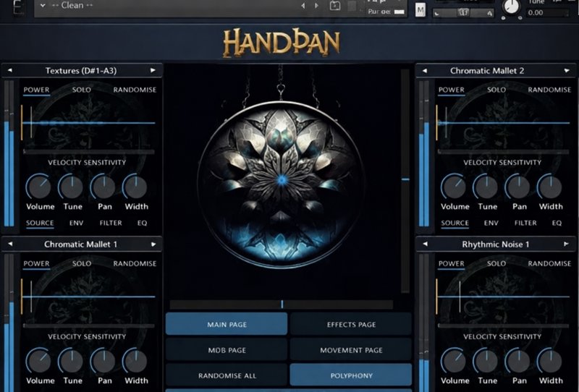This screenshot has height=392, width=579.
Task: Click the master Tune knob in Kontakt header
Action: point(512,7)
